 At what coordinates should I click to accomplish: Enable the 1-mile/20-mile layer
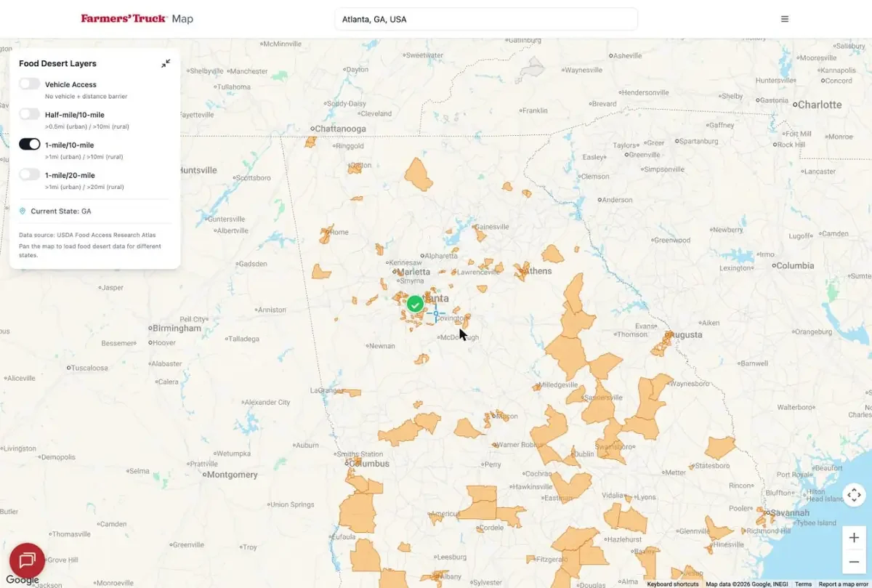pyautogui.click(x=30, y=174)
